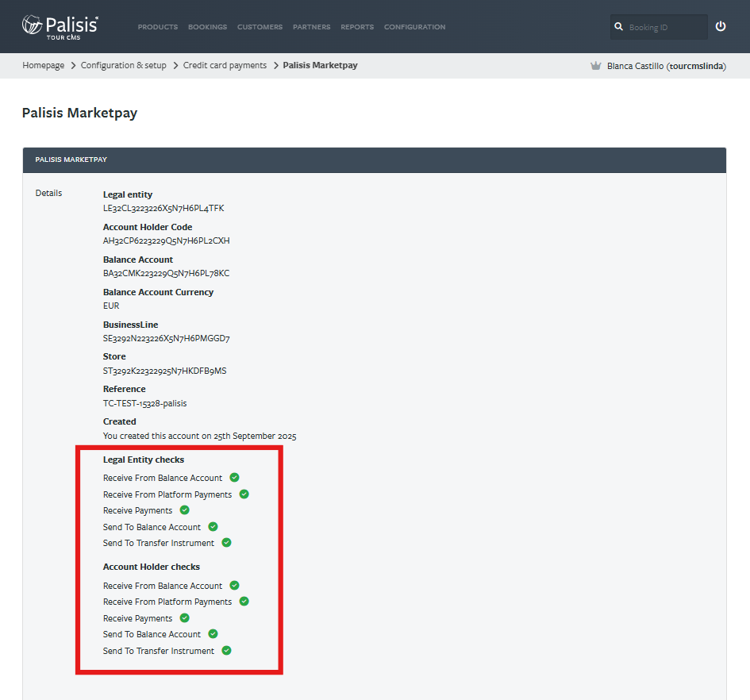The height and width of the screenshot is (700, 750).
Task: Click green check for Account Holder Receive Payments
Action: [x=185, y=617]
